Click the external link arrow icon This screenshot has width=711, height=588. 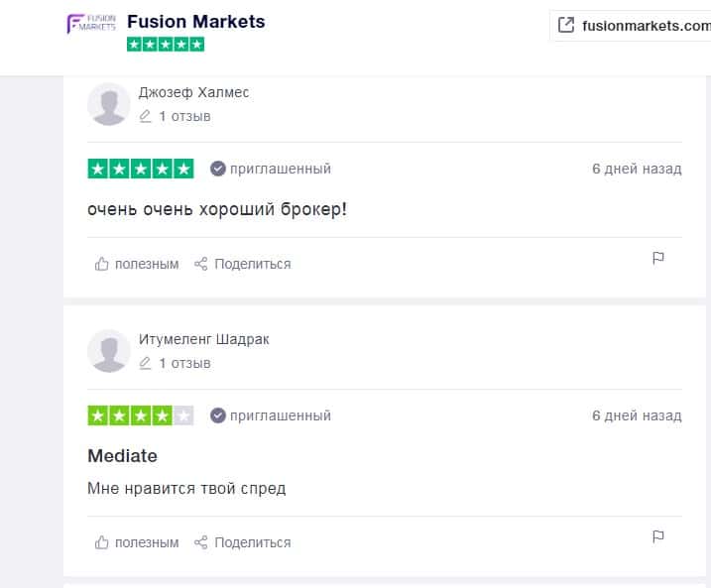pos(566,26)
